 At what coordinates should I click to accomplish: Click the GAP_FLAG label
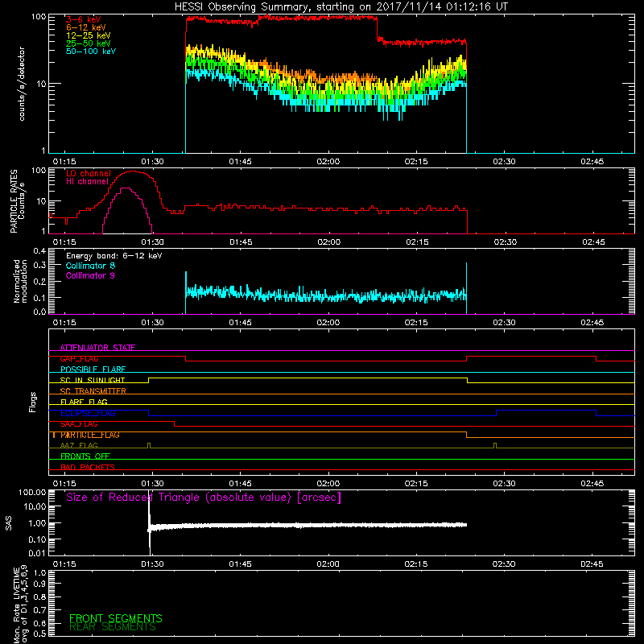pyautogui.click(x=79, y=358)
